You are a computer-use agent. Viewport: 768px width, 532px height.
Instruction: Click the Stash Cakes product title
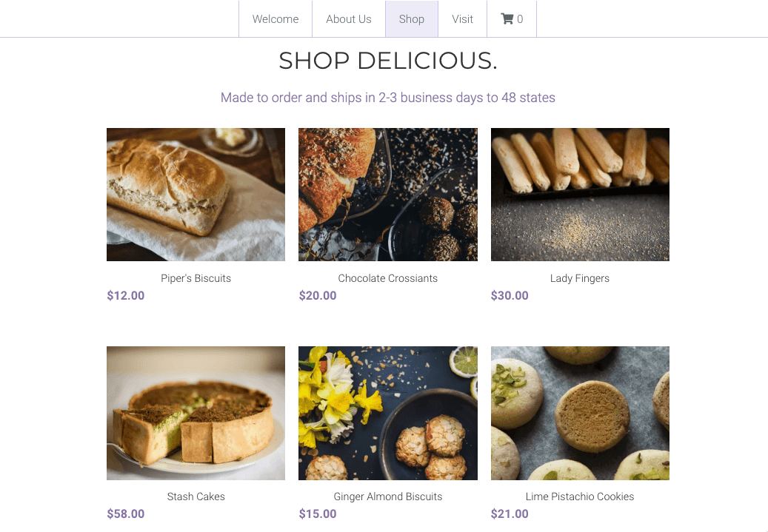point(196,497)
